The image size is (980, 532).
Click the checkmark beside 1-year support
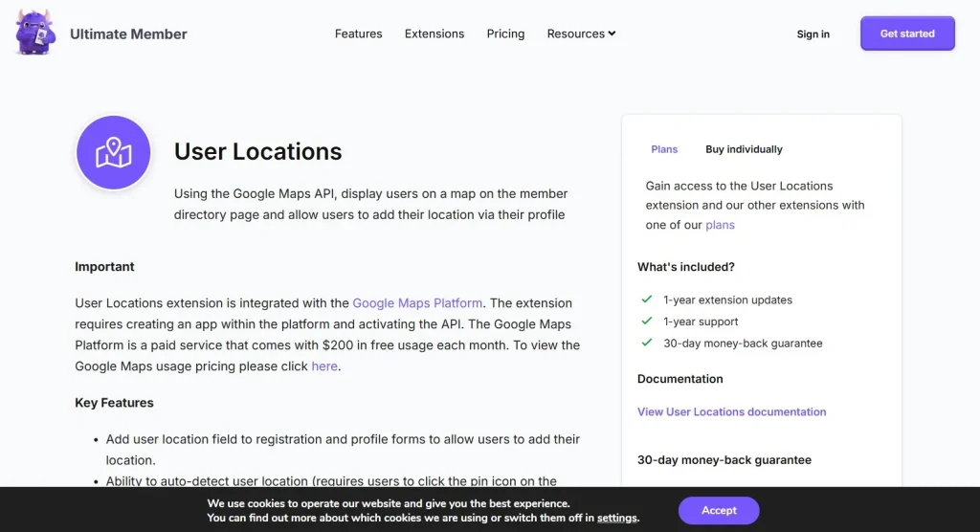[x=647, y=321]
